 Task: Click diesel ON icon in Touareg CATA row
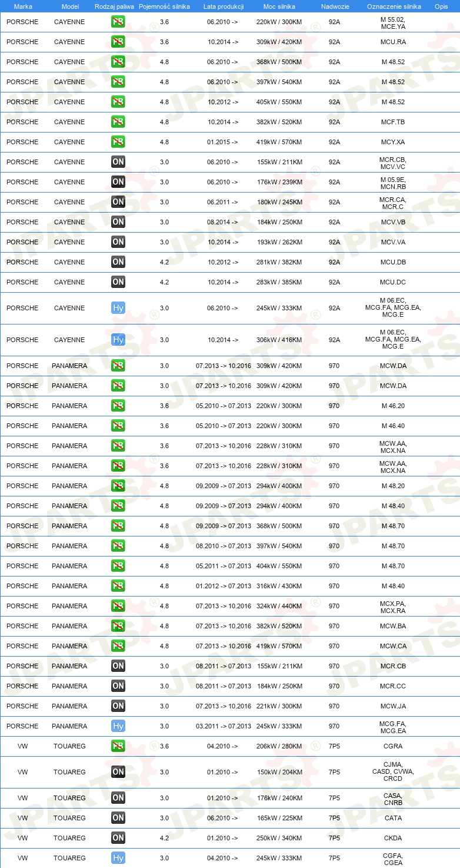(118, 818)
